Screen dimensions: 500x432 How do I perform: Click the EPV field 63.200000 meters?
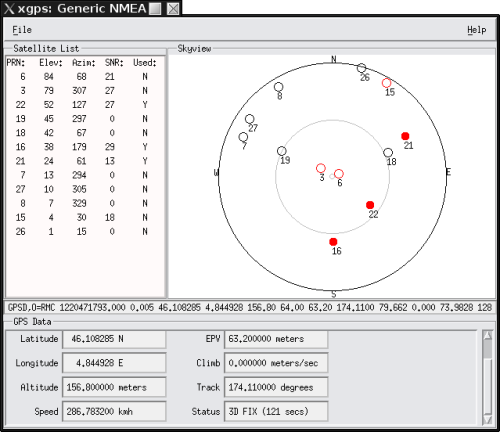276,339
